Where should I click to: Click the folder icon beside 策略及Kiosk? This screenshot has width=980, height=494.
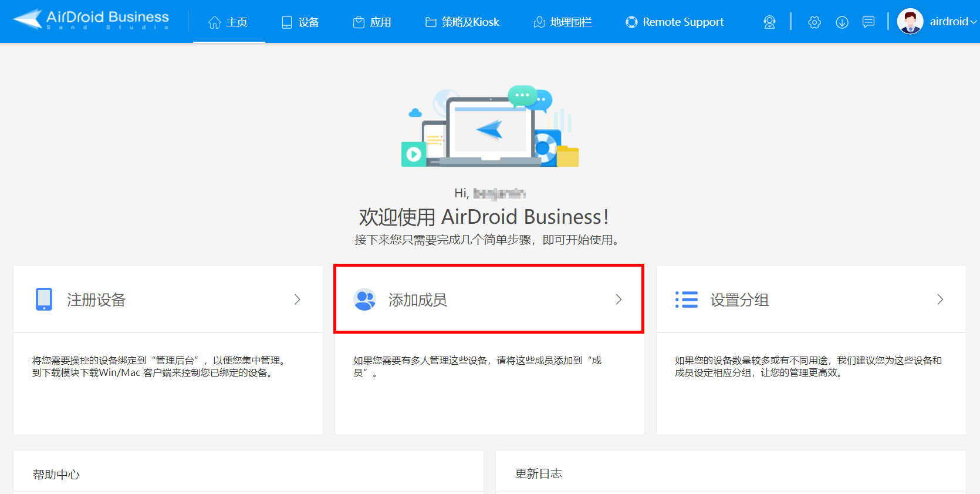pos(431,22)
